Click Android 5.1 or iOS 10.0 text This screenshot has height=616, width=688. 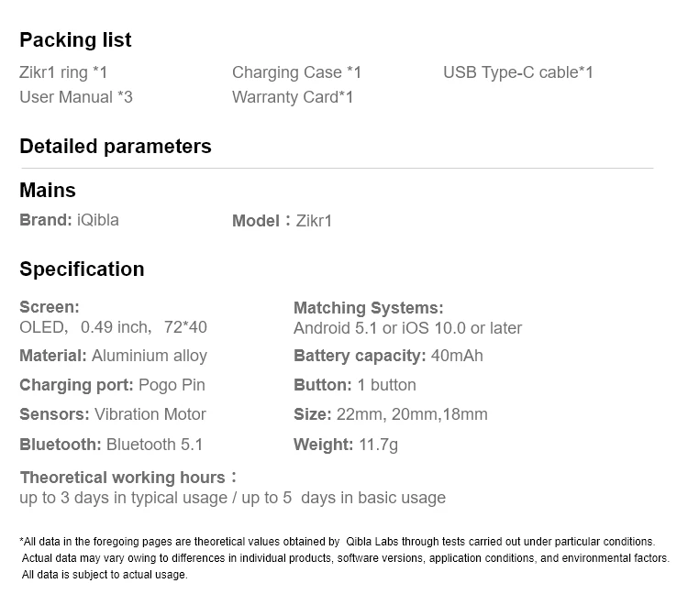(407, 328)
